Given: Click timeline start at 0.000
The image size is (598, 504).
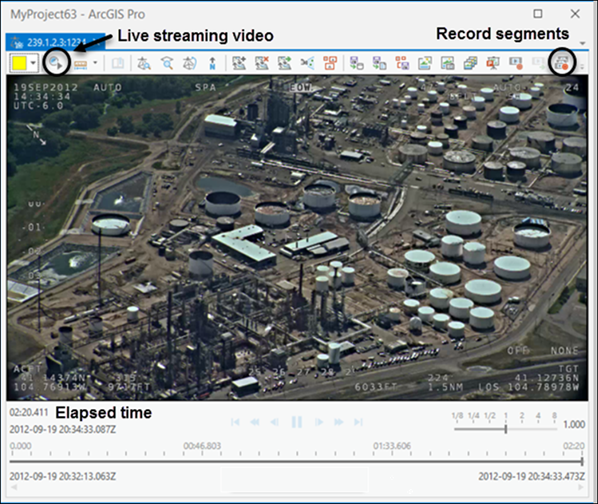Looking at the screenshot, I should (20, 446).
